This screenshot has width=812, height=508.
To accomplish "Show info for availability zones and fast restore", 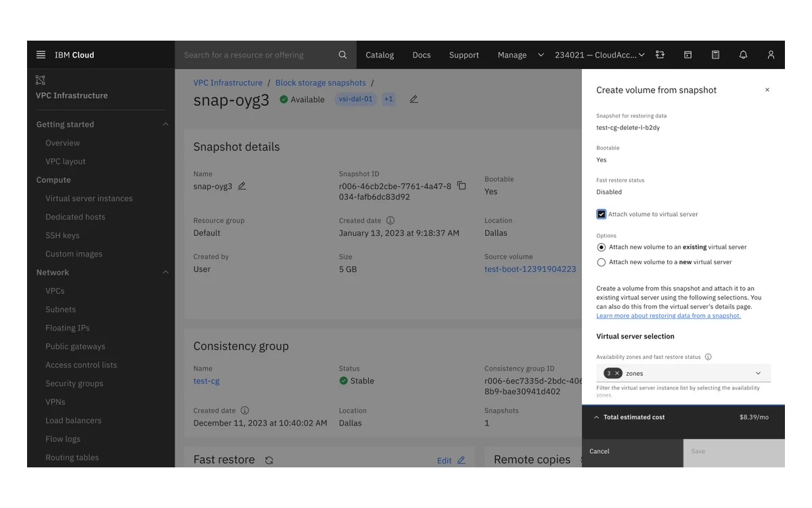I will pyautogui.click(x=708, y=357).
